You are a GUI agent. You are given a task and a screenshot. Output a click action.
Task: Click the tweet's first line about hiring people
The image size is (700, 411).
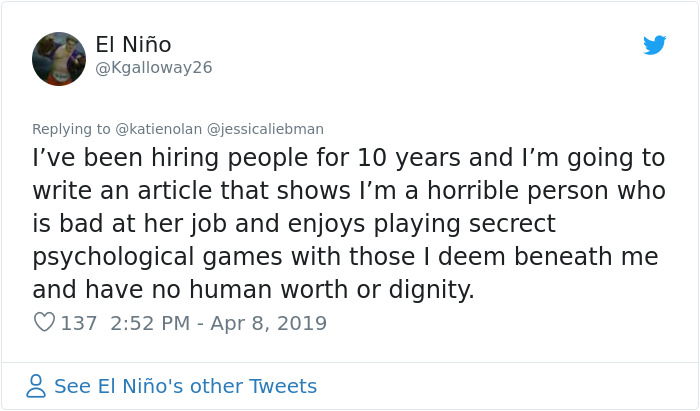pyautogui.click(x=349, y=158)
